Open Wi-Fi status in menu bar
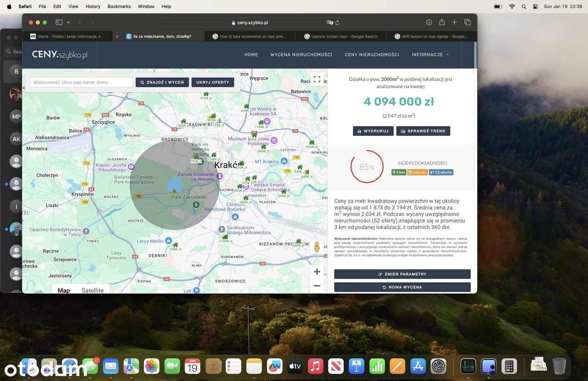The width and height of the screenshot is (588, 381). pyautogui.click(x=512, y=6)
